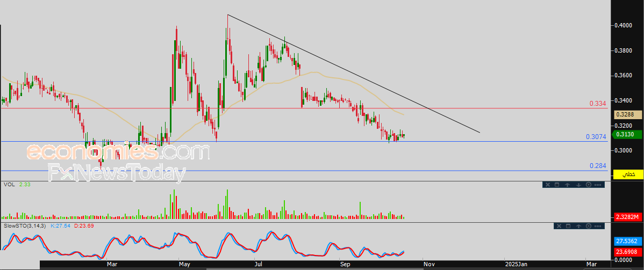Click the D:23.69 stochastic value
This screenshot has height=270, width=644.
[84, 225]
